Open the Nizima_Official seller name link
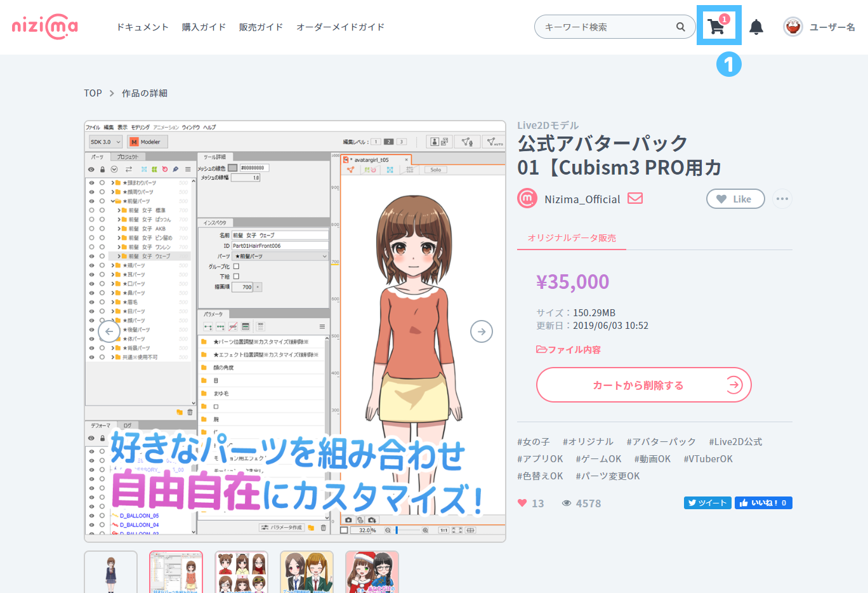Viewport: 868px width, 593px height. point(582,199)
